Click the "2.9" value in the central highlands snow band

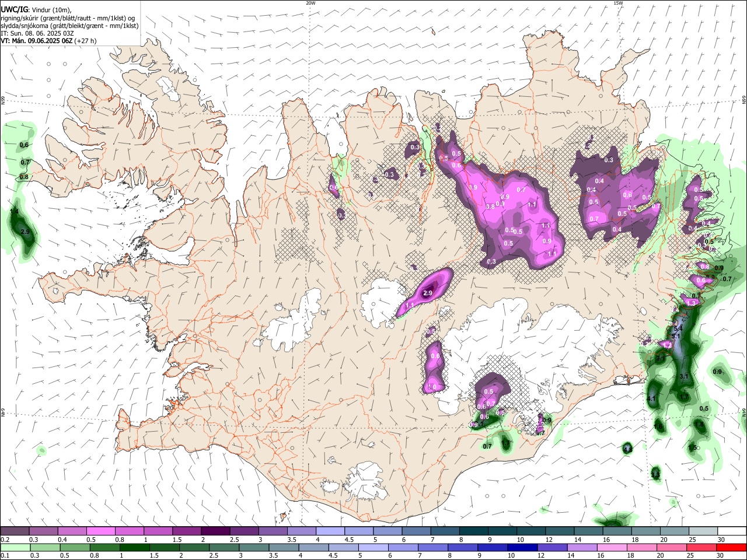[x=428, y=293]
